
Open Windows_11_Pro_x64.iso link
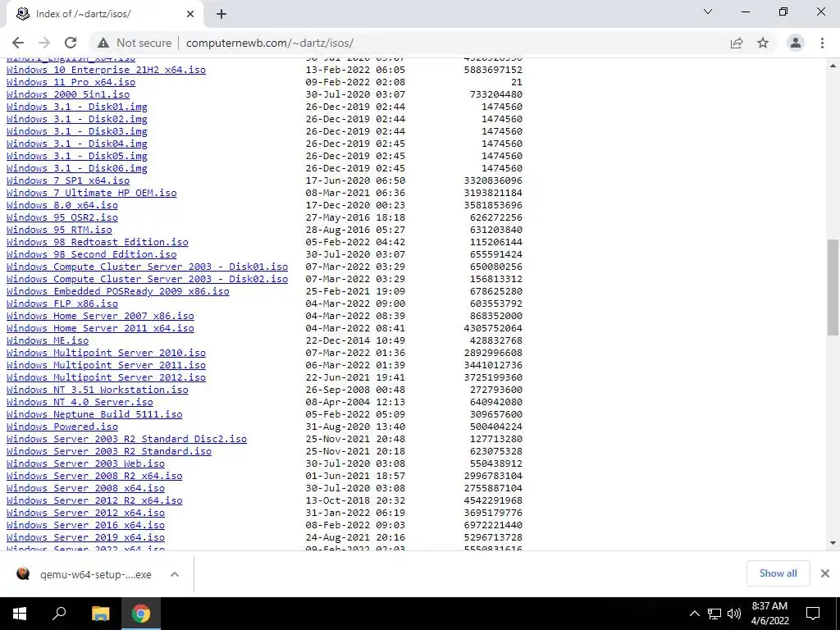point(71,82)
